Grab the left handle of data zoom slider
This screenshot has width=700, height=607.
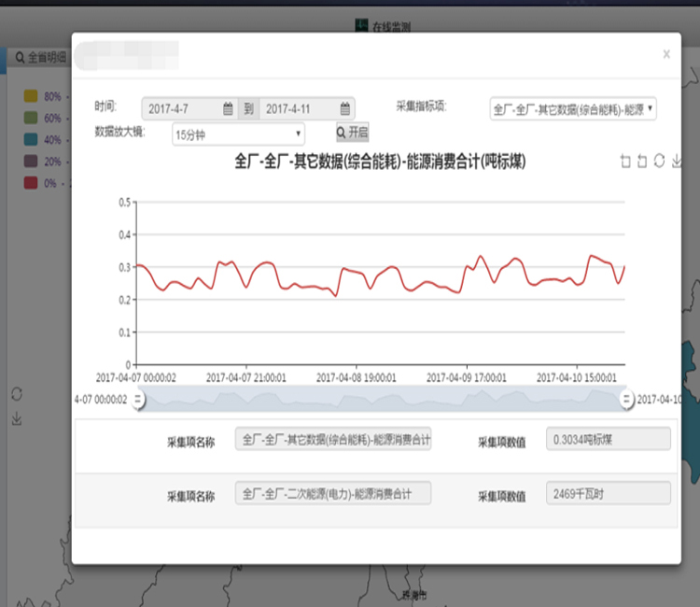click(x=138, y=400)
